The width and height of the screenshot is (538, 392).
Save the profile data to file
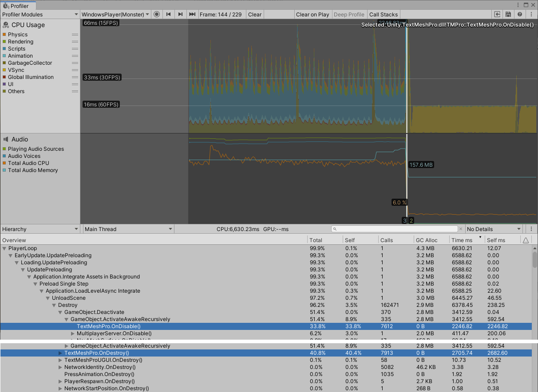(508, 14)
